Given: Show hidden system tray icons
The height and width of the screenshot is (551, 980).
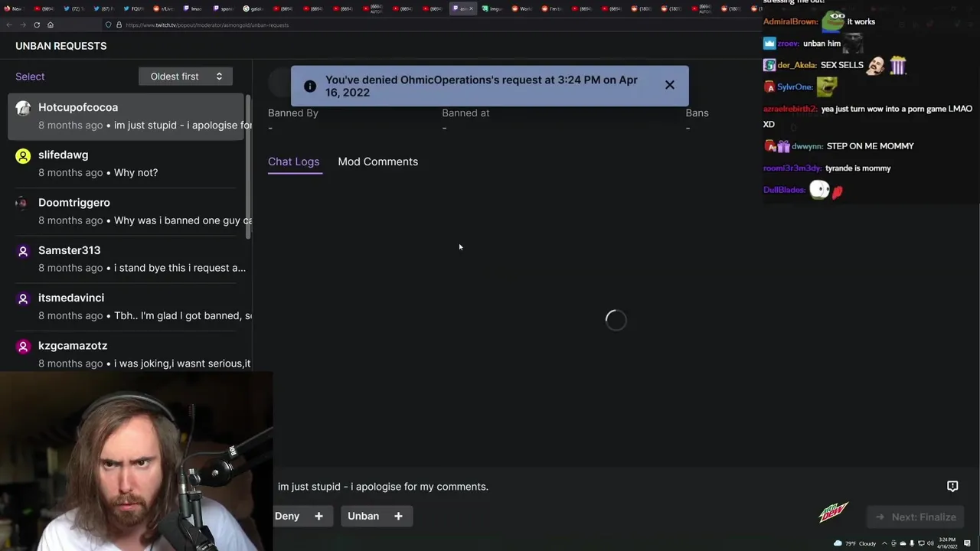Looking at the screenshot, I should (x=884, y=543).
